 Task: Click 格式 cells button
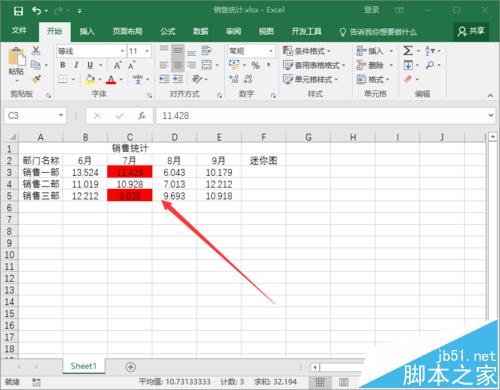pos(373,79)
